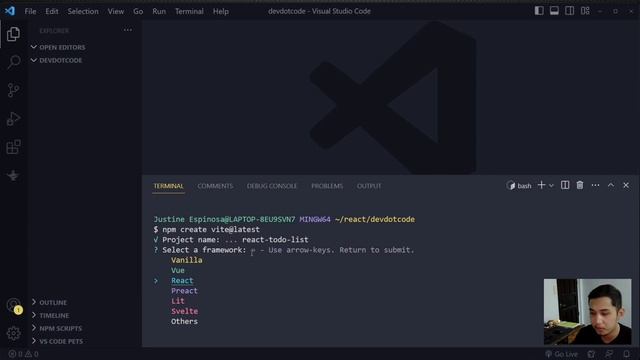The height and width of the screenshot is (360, 640).
Task: Switch to the Terminal tab
Action: pyautogui.click(x=168, y=186)
